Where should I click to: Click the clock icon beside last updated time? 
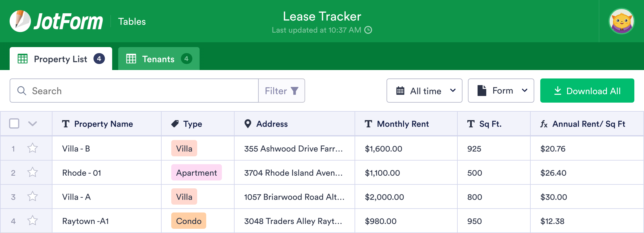[368, 30]
